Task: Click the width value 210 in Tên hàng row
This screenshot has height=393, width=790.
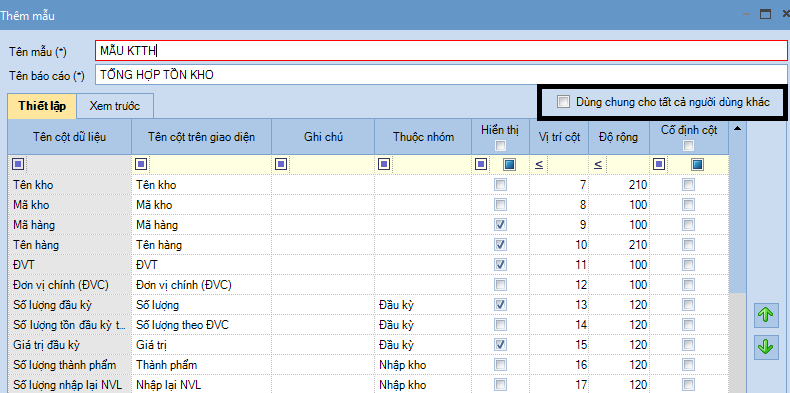Action: tap(619, 245)
